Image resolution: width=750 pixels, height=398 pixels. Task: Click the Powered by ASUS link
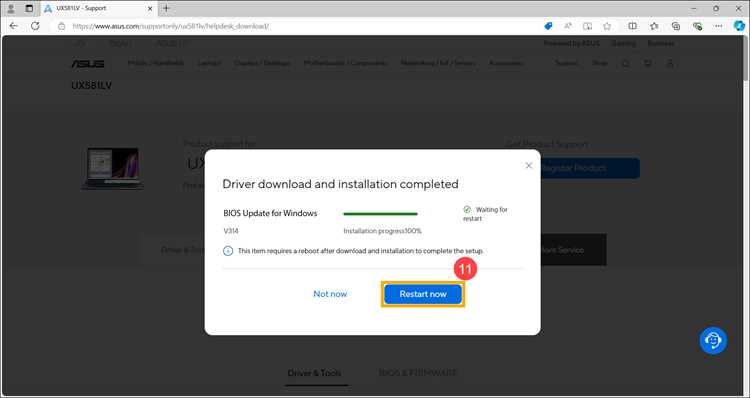pos(572,44)
